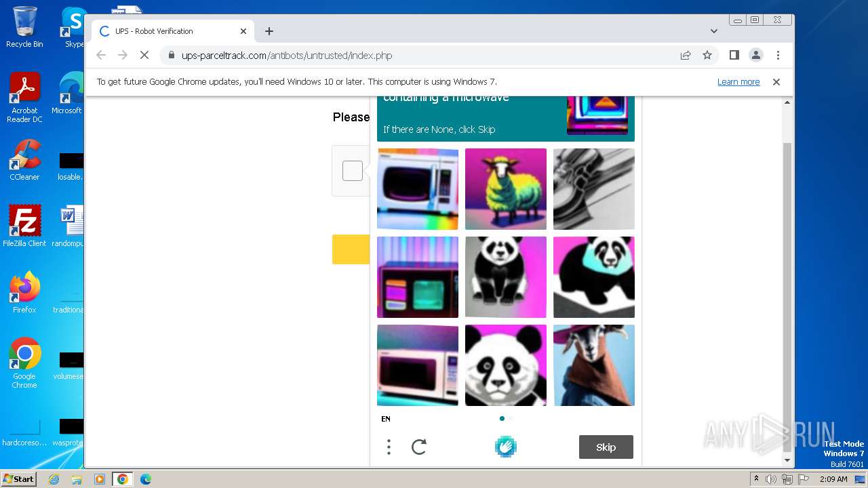Viewport: 868px width, 488px height.
Task: Open the Learn more link
Action: point(738,82)
